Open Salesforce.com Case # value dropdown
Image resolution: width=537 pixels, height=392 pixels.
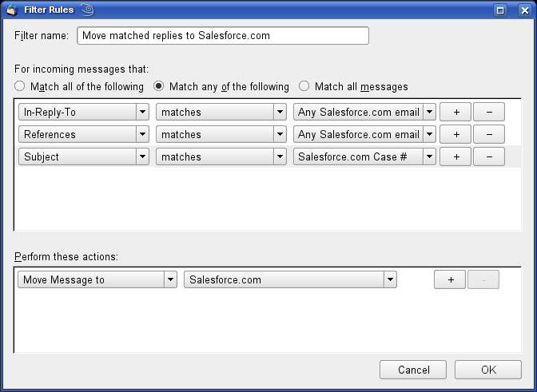click(x=364, y=156)
